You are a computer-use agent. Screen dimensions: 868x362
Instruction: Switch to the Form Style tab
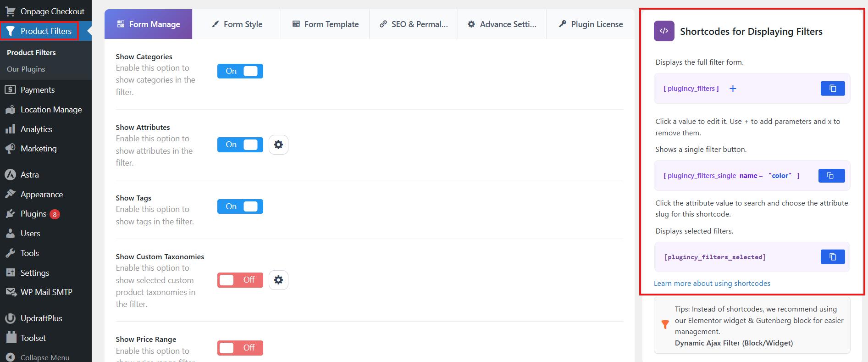click(237, 24)
